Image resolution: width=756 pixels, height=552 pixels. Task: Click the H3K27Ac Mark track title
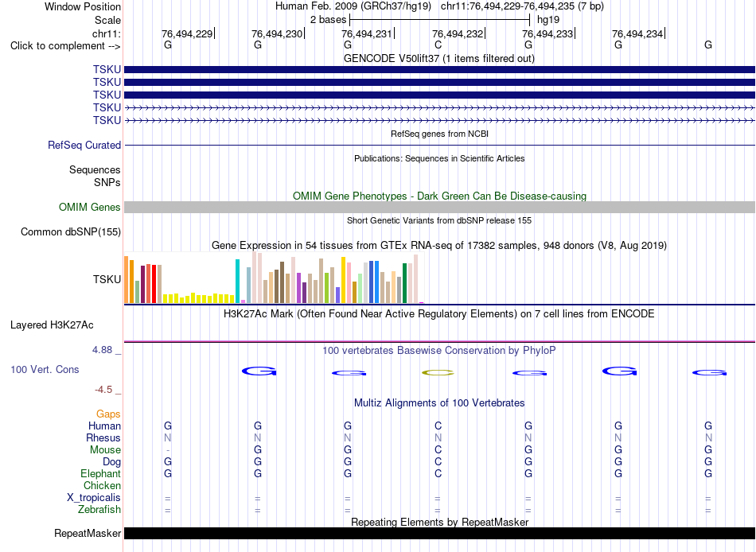[x=439, y=314]
